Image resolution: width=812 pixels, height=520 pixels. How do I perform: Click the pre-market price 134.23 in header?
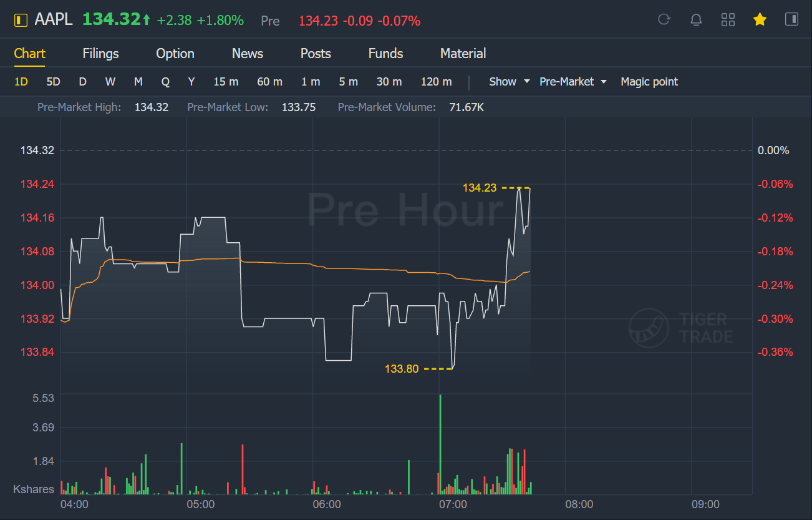318,21
